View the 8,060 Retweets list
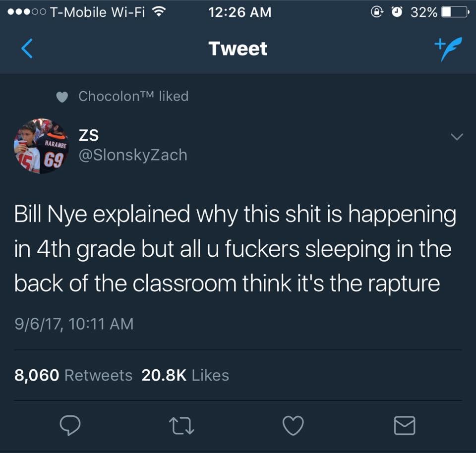The height and width of the screenshot is (453, 476). click(x=73, y=375)
